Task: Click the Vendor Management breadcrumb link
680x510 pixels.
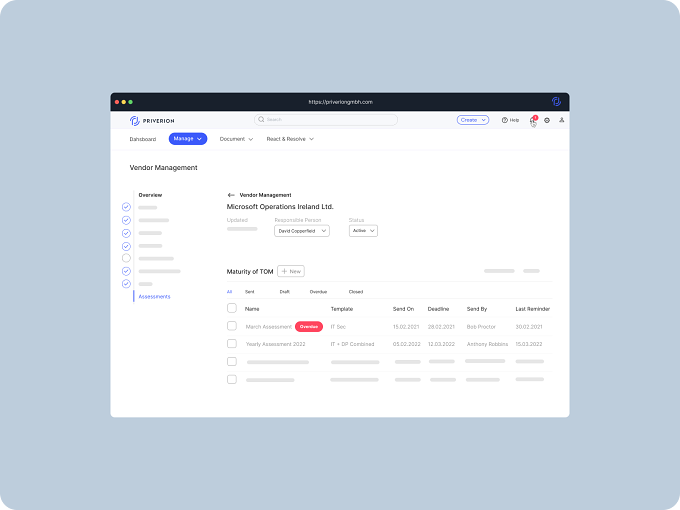Action: pos(265,195)
